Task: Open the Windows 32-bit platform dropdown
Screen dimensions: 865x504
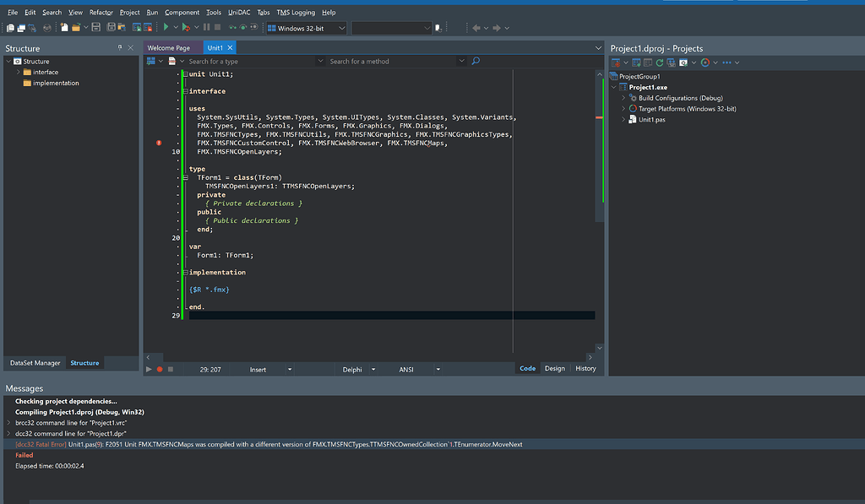Action: pyautogui.click(x=307, y=28)
